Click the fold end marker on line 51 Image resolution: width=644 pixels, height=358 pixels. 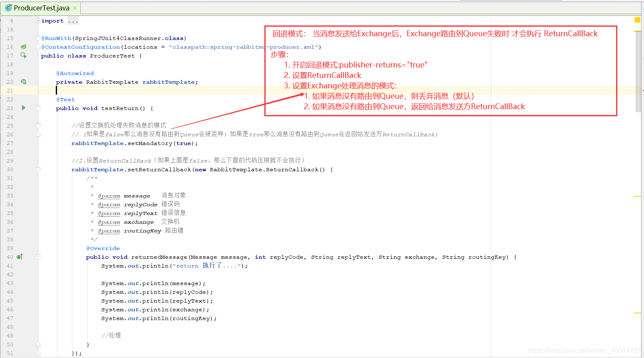pyautogui.click(x=38, y=353)
